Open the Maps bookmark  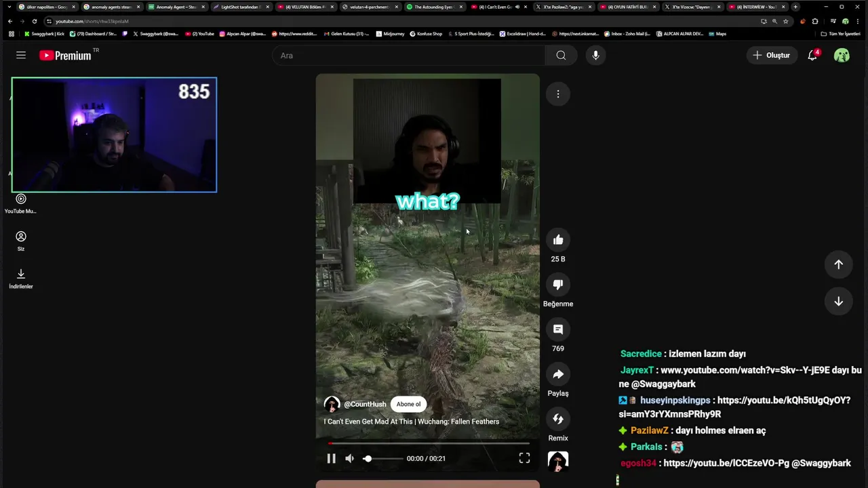(x=717, y=33)
